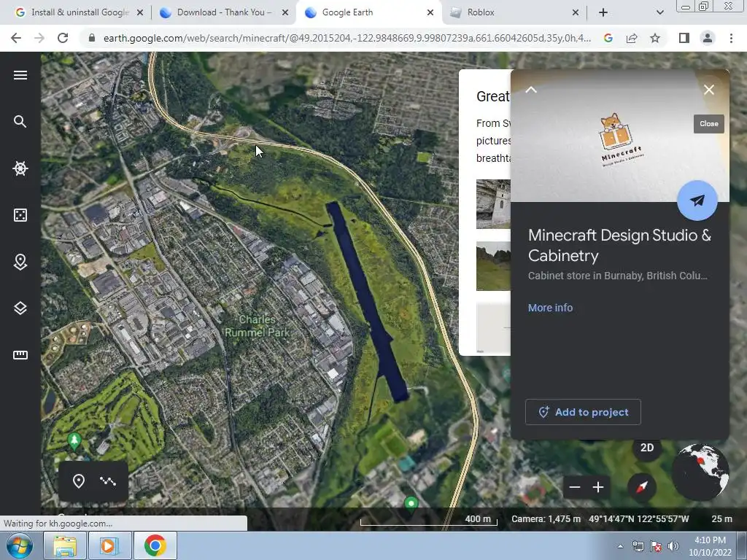Open Windows Media Player from taskbar
The width and height of the screenshot is (747, 560).
tap(109, 545)
